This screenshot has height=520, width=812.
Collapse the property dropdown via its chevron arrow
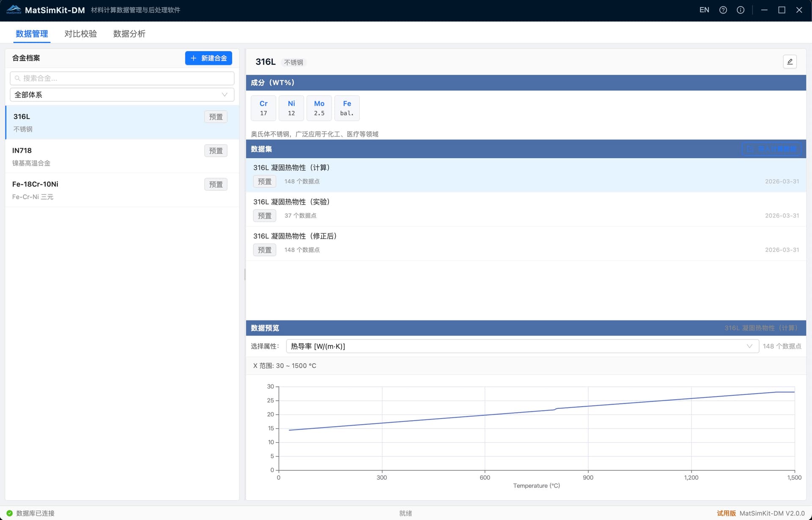(749, 346)
